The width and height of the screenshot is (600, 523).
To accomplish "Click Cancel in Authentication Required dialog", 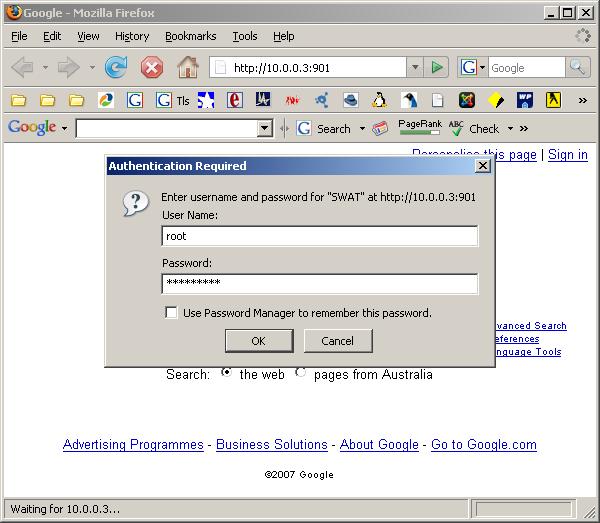I will coord(338,341).
